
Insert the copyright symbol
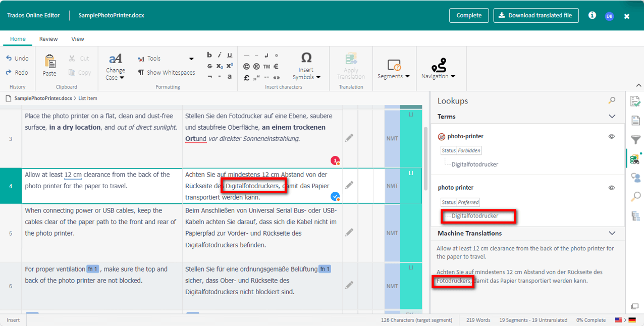pos(246,66)
